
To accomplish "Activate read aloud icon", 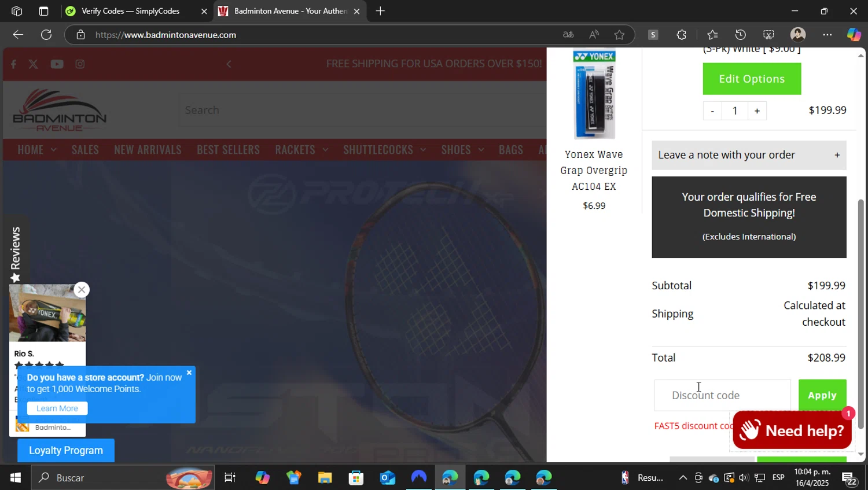I will pos(594,35).
